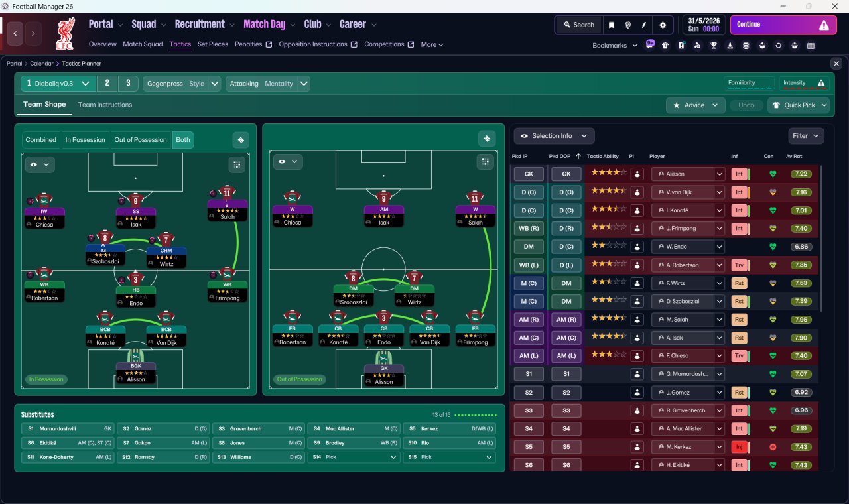Image resolution: width=849 pixels, height=504 pixels.
Task: Open the Advice dropdown
Action: (696, 105)
